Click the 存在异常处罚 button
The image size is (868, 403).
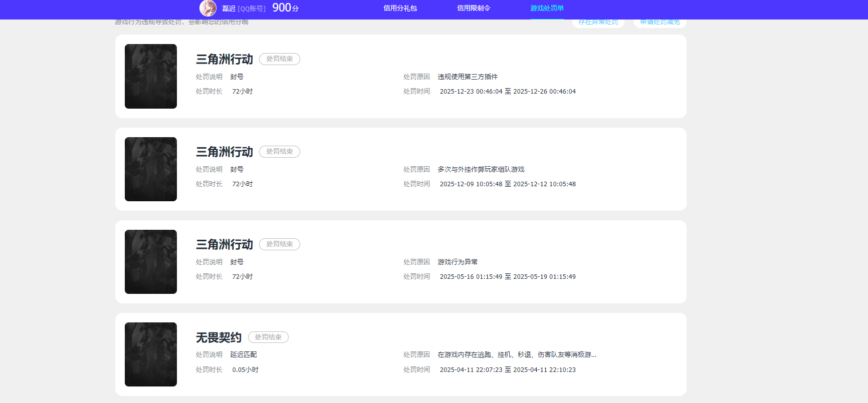point(598,23)
